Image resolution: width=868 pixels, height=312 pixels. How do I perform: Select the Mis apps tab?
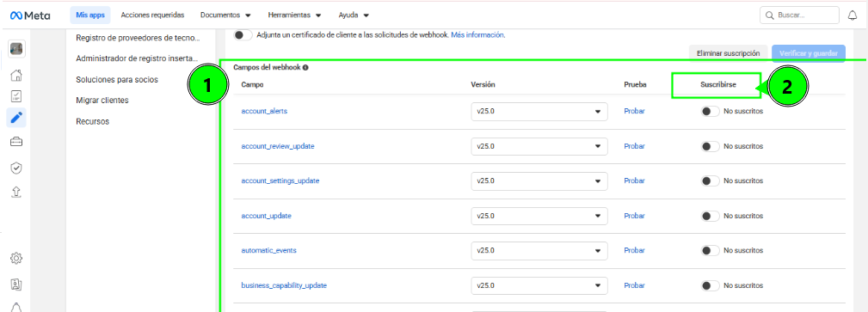(90, 15)
